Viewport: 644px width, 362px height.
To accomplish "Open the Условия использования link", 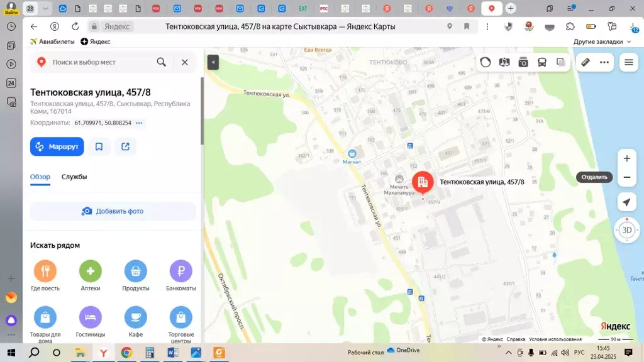I will pos(555,339).
